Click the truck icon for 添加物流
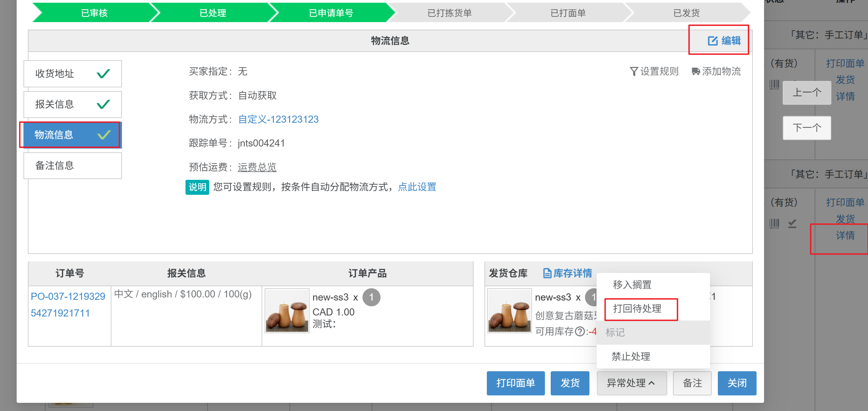The image size is (868, 411). 695,71
